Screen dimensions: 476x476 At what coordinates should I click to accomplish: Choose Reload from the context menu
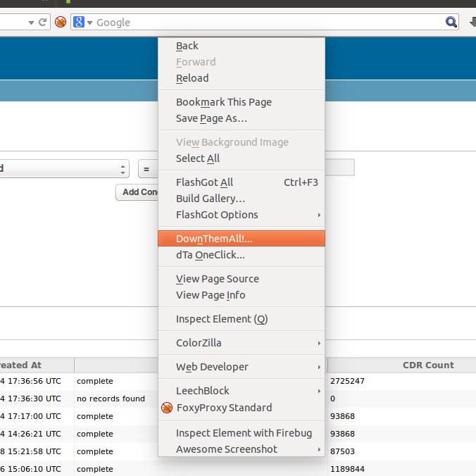coord(242,78)
